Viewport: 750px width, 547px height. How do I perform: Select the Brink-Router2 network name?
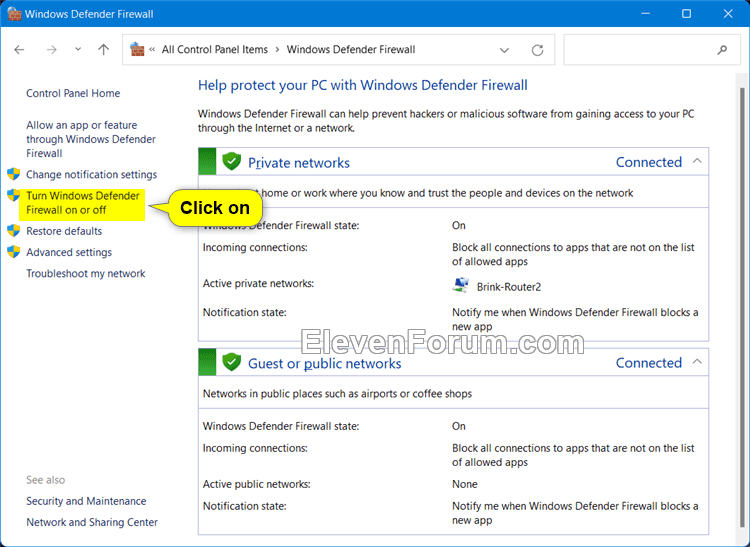pos(509,287)
